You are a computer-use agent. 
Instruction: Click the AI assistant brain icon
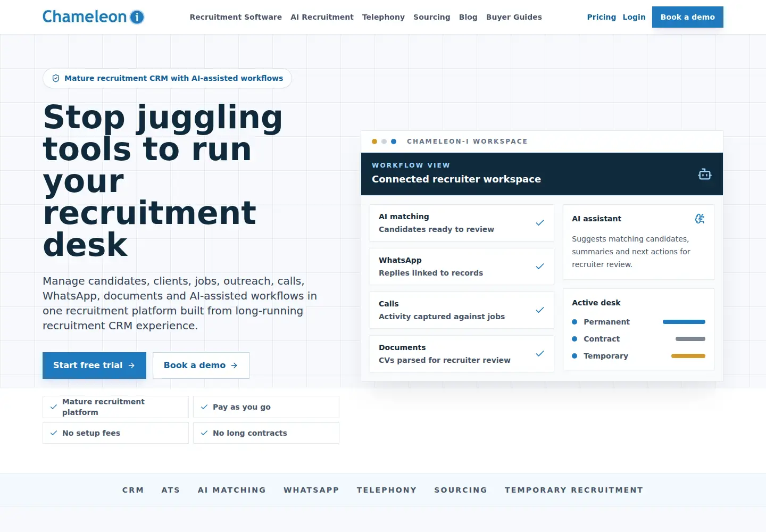(700, 219)
